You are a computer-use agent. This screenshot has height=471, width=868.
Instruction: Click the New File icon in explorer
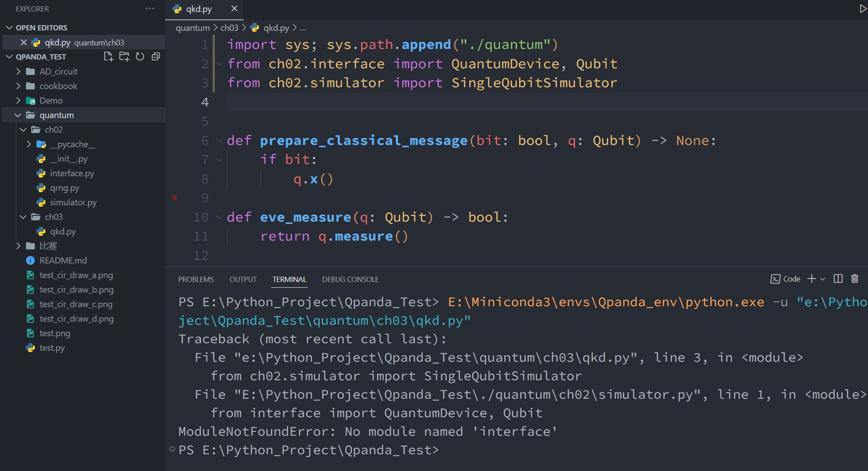[x=108, y=56]
